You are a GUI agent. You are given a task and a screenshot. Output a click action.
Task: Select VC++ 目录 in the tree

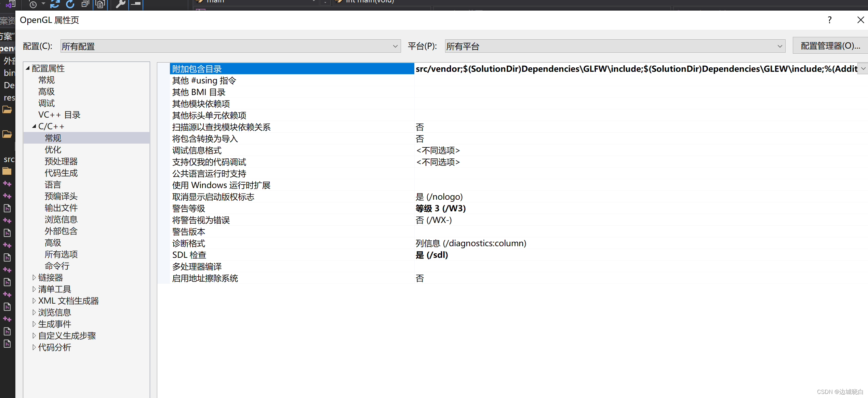(x=59, y=115)
